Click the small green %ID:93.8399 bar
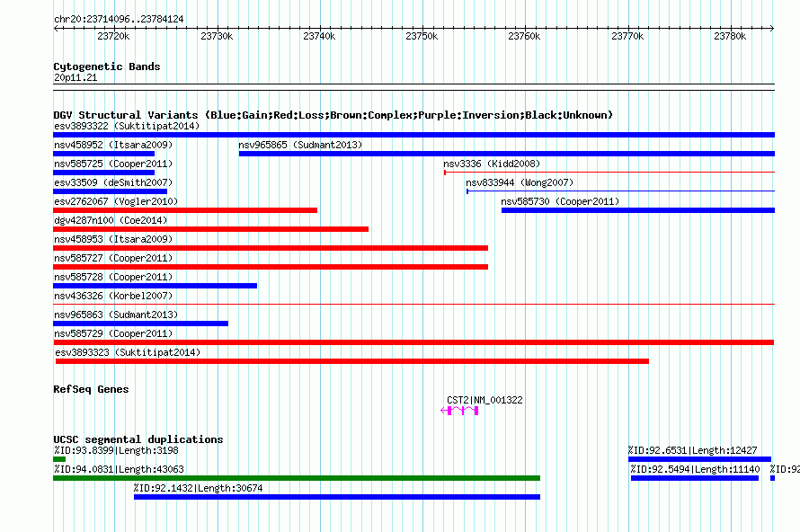 59,459
